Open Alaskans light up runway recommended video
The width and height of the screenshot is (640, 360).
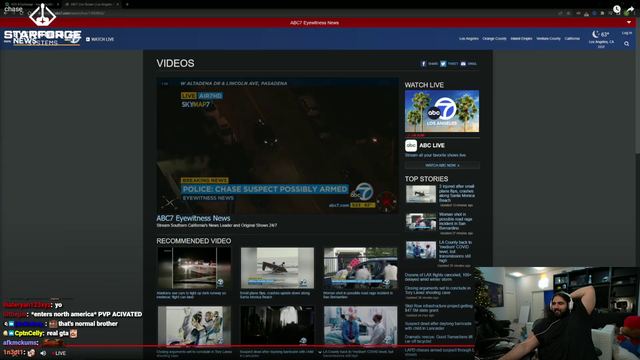click(194, 268)
